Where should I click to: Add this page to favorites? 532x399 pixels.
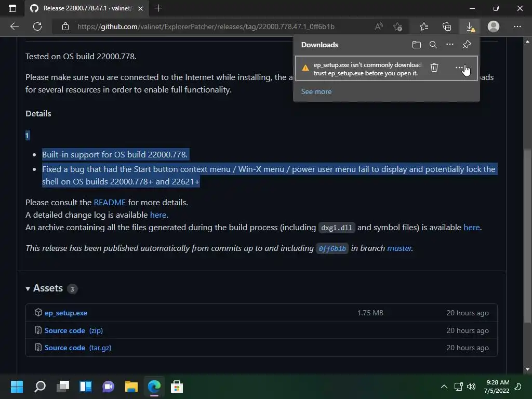pos(397,26)
